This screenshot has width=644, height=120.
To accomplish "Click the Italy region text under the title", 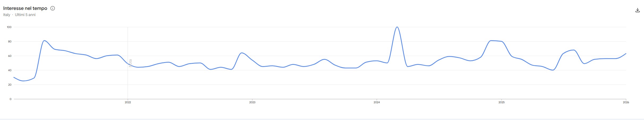I will tap(7, 15).
